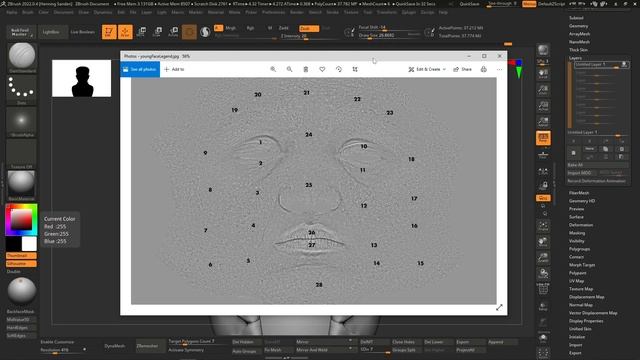Select the Draw mode button in ZBrush toolbar

(x=125, y=32)
